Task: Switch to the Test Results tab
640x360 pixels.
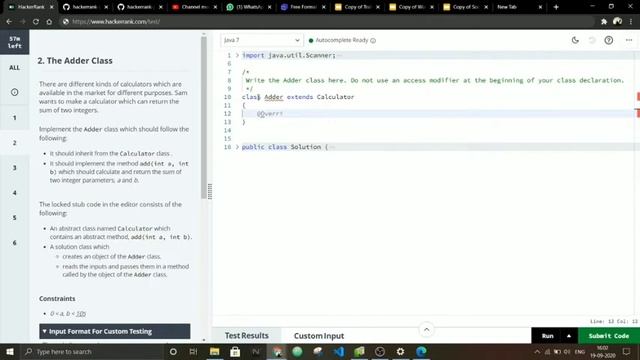Action: pyautogui.click(x=247, y=336)
